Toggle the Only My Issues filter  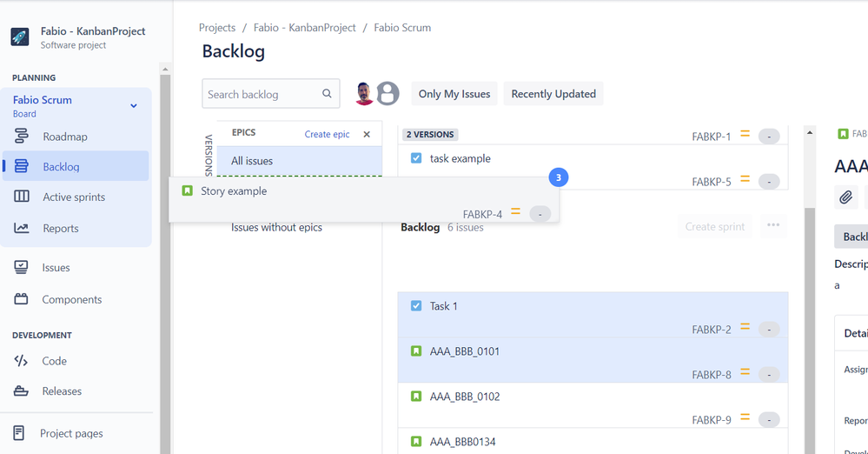coord(454,94)
